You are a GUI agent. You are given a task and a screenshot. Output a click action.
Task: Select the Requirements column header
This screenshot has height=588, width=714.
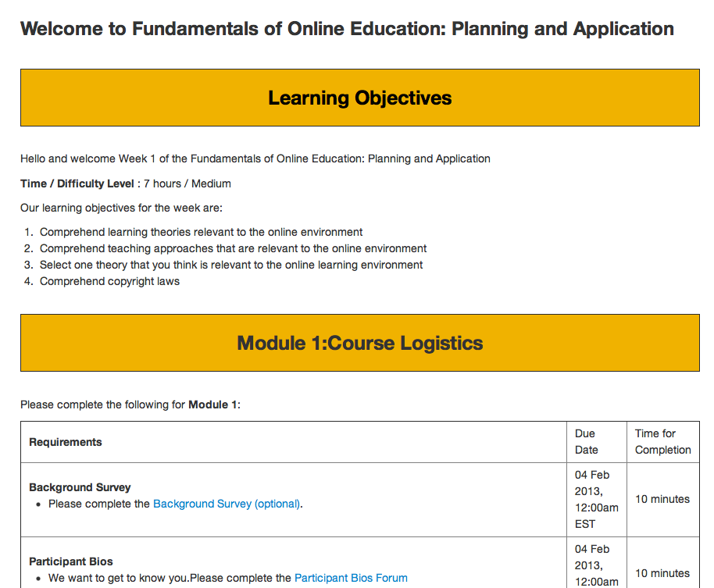coord(66,442)
